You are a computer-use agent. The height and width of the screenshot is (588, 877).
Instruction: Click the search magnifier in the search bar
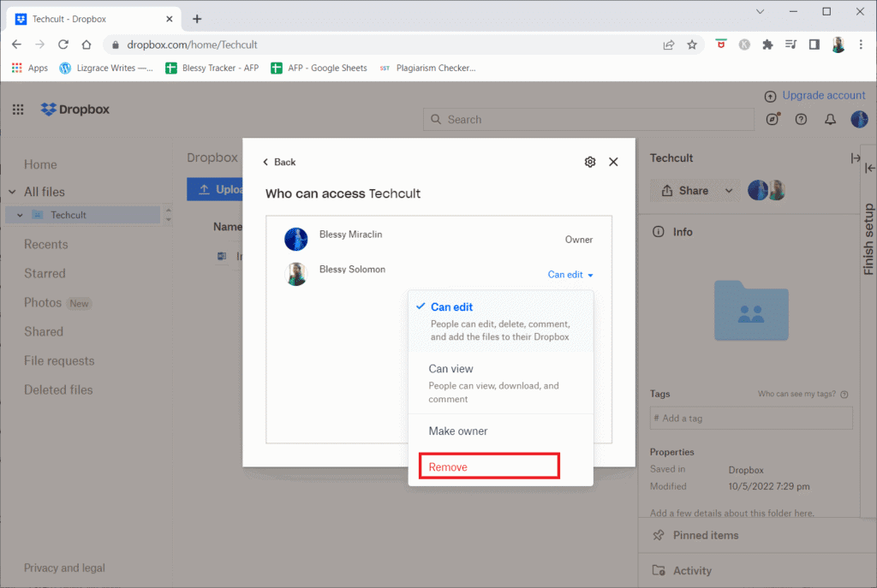(x=436, y=119)
